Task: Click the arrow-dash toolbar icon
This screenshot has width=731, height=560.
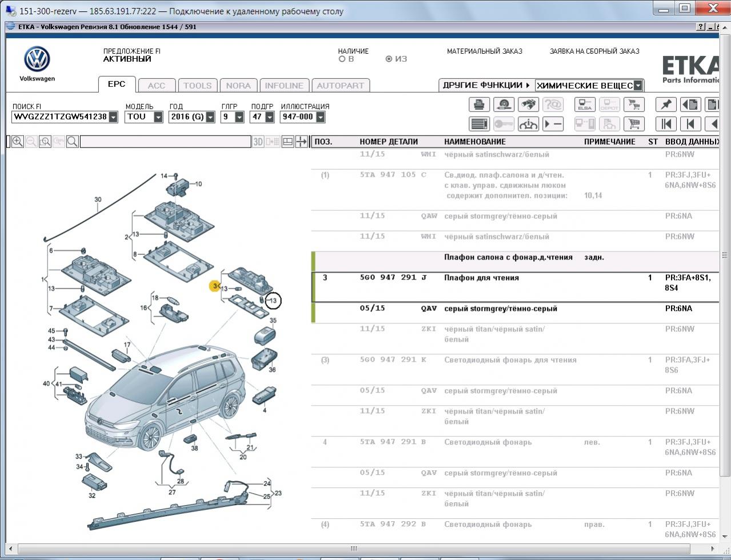Action: (x=553, y=123)
